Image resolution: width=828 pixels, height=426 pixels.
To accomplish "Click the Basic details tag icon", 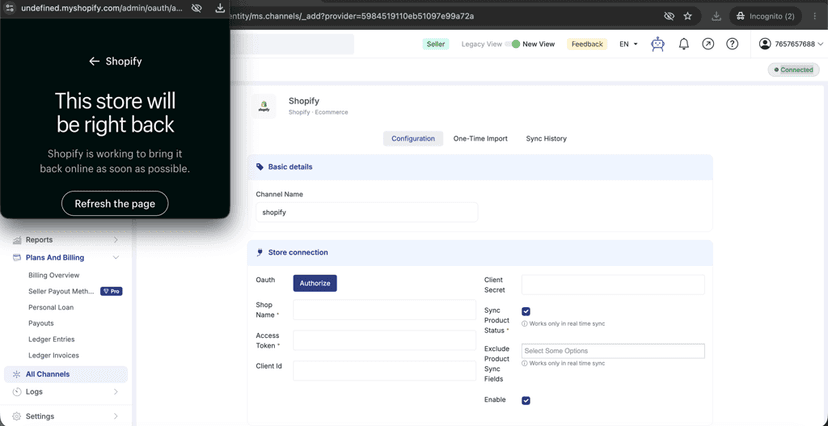I will click(259, 167).
